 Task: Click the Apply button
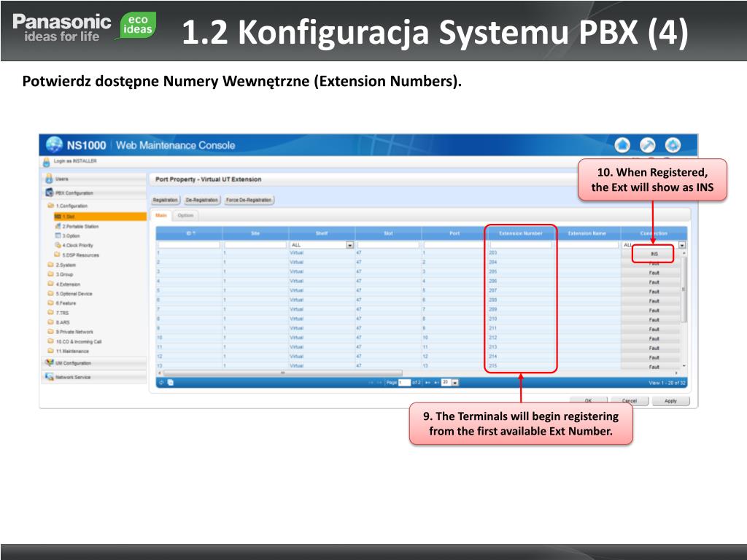coord(670,401)
